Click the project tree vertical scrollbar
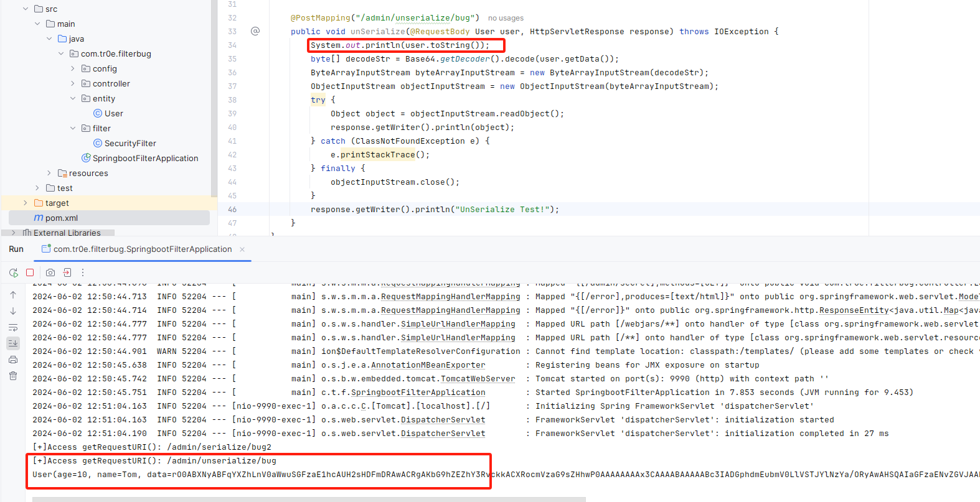 pos(214,100)
